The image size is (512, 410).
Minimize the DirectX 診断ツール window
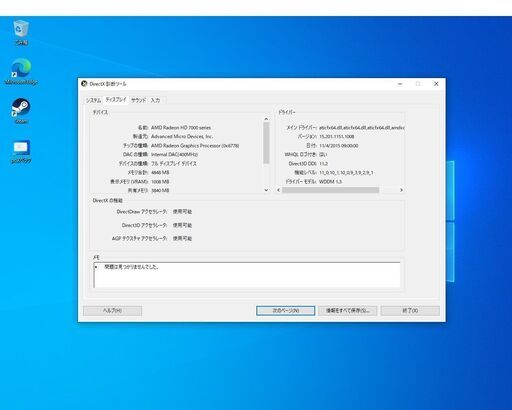[x=400, y=84]
